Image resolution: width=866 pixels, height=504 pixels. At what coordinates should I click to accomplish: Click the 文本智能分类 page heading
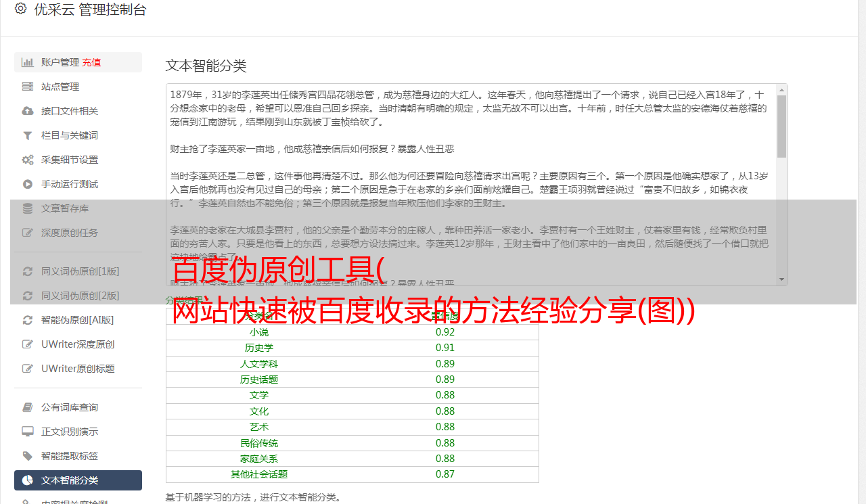206,66
